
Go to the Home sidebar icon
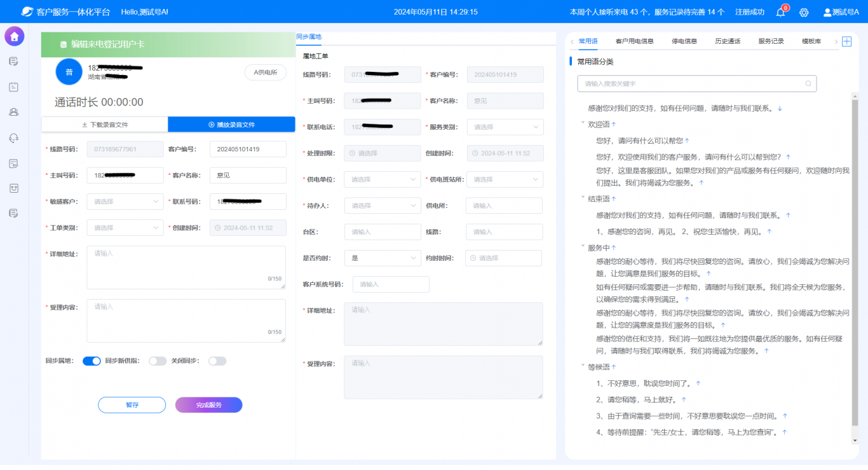coord(14,36)
